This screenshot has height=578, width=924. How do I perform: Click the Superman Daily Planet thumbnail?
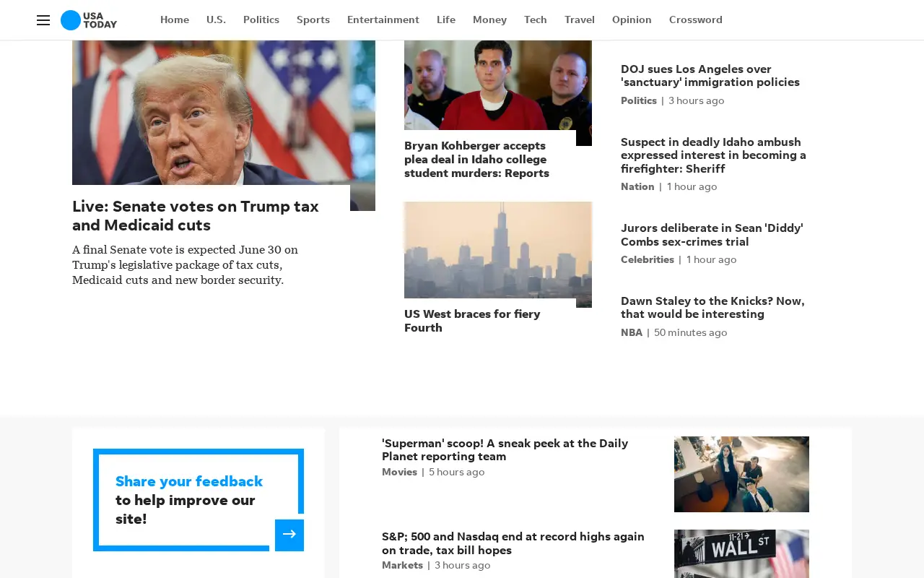(x=741, y=474)
